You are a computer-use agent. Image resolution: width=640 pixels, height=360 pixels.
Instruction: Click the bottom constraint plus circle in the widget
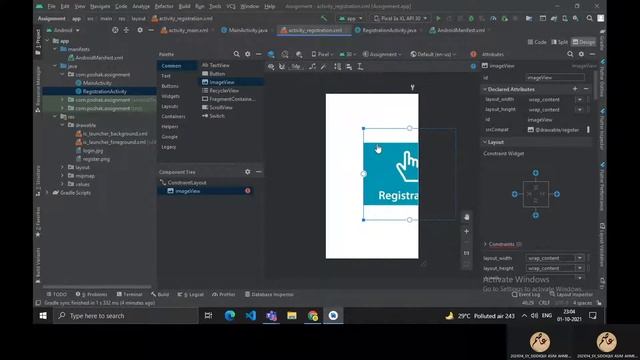536,215
